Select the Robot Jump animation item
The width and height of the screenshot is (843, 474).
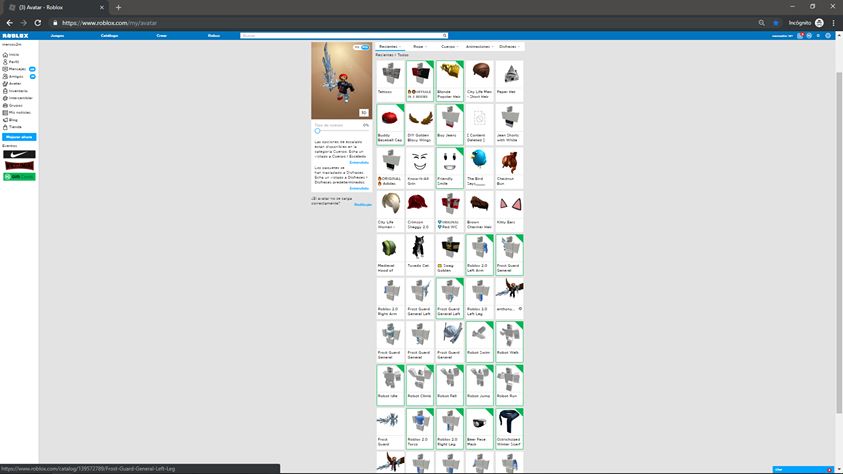coord(479,385)
